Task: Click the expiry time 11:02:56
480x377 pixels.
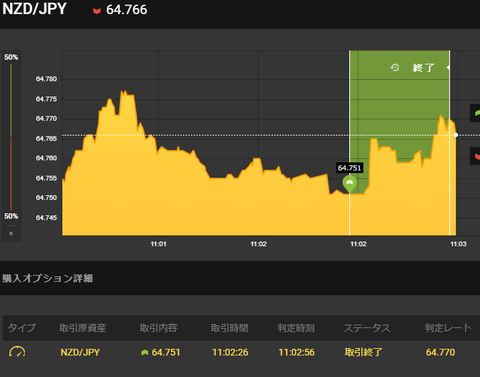Action: coord(296,352)
